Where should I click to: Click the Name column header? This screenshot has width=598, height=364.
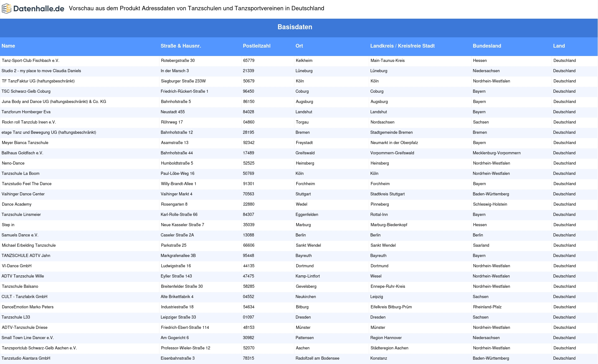pyautogui.click(x=8, y=46)
